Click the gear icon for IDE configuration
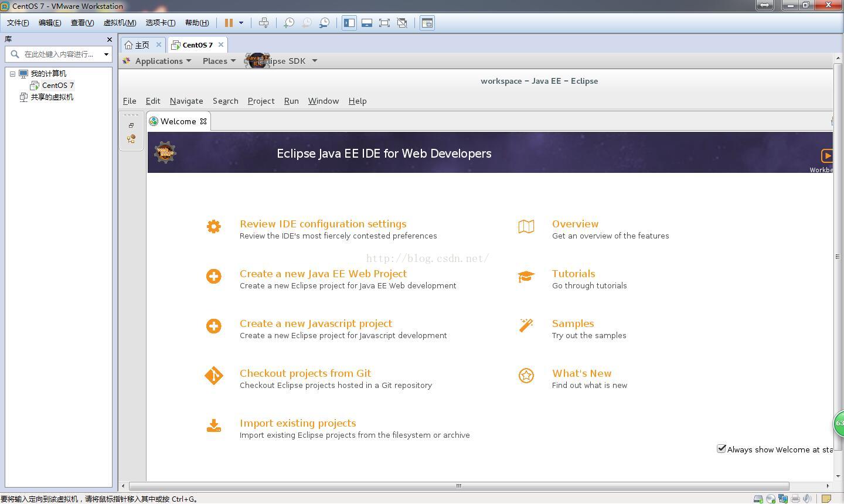Image resolution: width=844 pixels, height=504 pixels. point(214,226)
